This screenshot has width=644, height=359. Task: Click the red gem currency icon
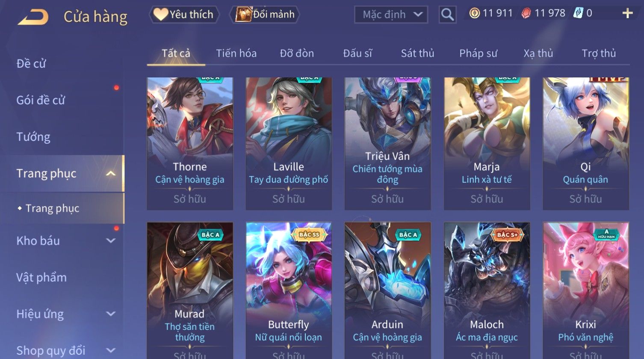[x=526, y=13]
